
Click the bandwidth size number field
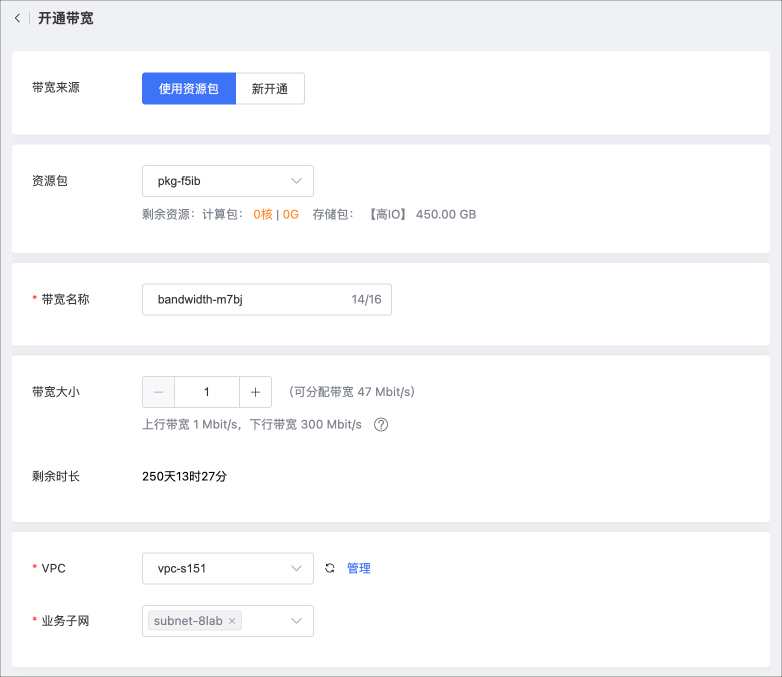pyautogui.click(x=207, y=392)
